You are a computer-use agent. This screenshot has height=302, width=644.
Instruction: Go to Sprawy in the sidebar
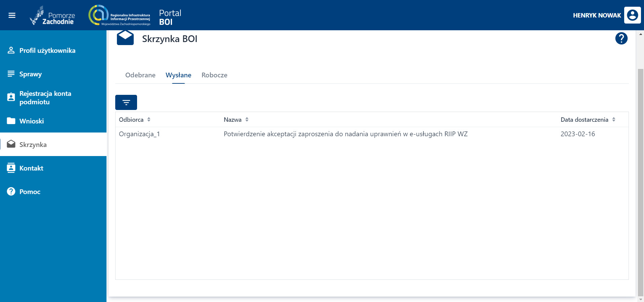pyautogui.click(x=30, y=74)
